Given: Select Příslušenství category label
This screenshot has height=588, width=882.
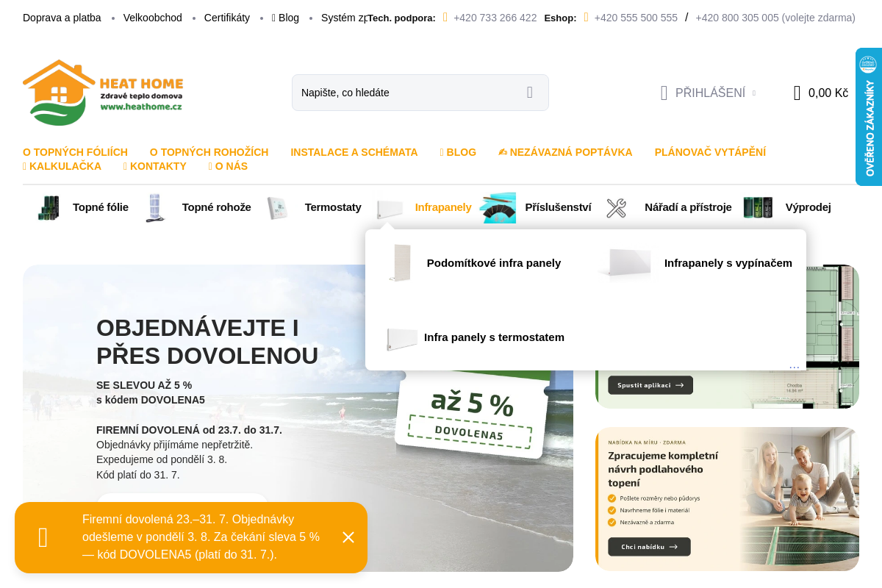Looking at the screenshot, I should [558, 207].
